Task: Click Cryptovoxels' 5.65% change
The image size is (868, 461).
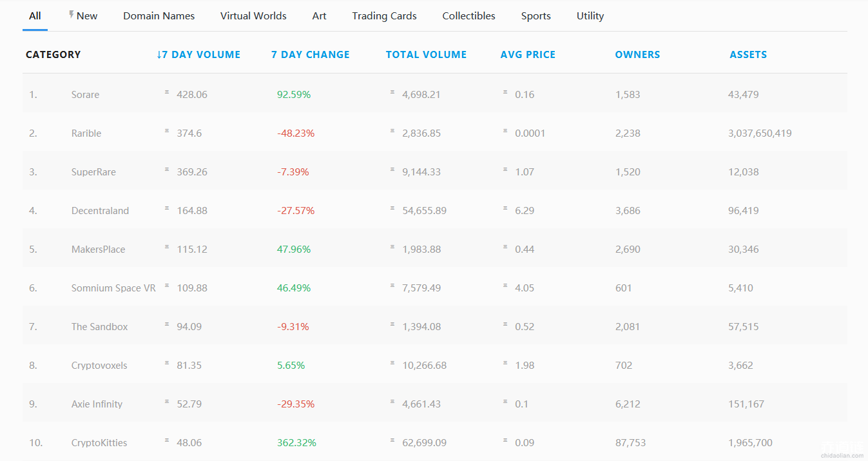Action: point(291,366)
